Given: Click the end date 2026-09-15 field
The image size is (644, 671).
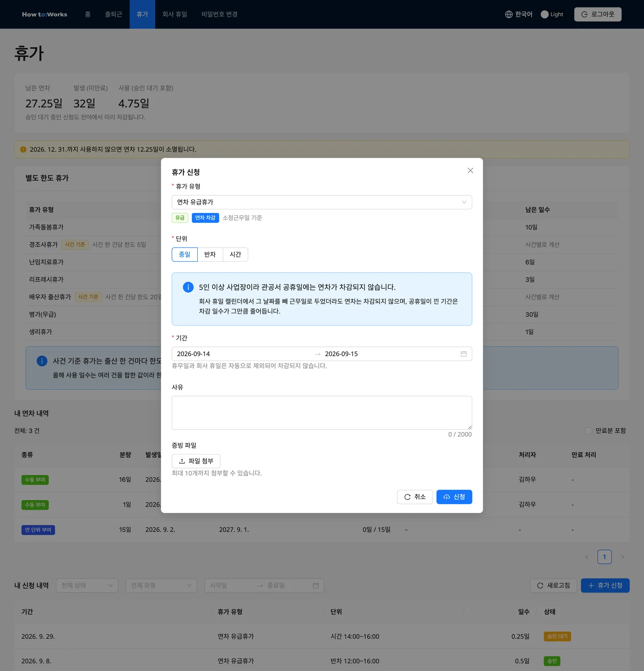Looking at the screenshot, I should point(390,354).
